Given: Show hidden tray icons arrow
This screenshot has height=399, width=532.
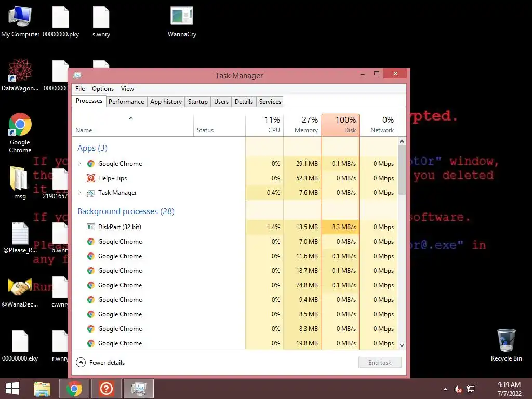Looking at the screenshot, I should click(x=445, y=390).
